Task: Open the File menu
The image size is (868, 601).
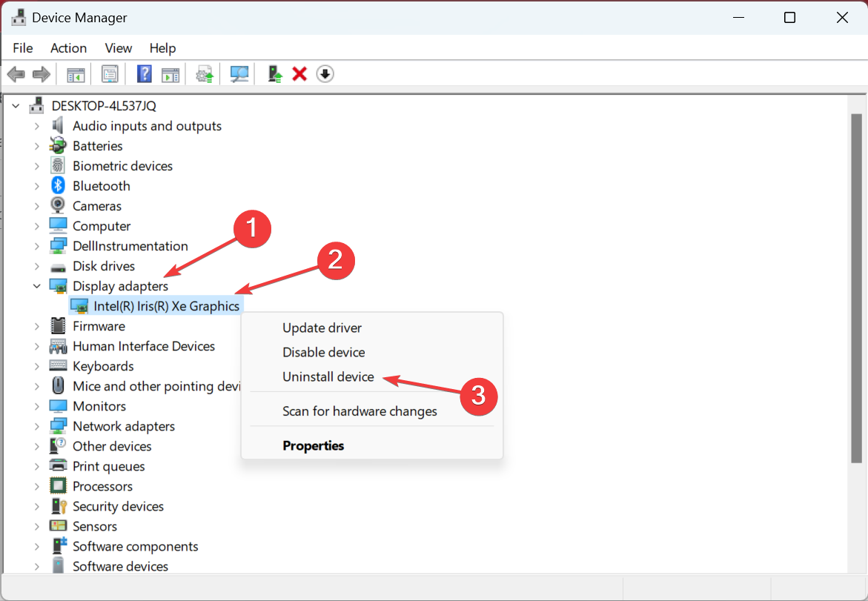Action: click(x=23, y=48)
